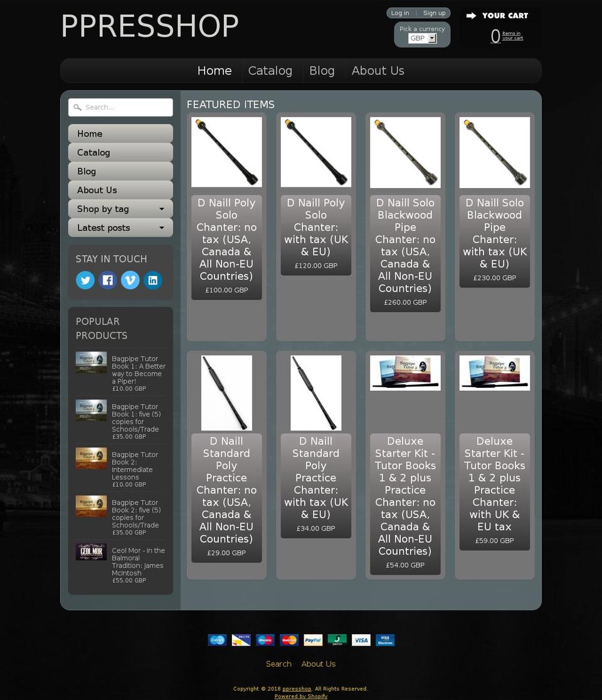Click the footer About Us link
Viewport: 602px width, 700px height.
click(x=319, y=664)
